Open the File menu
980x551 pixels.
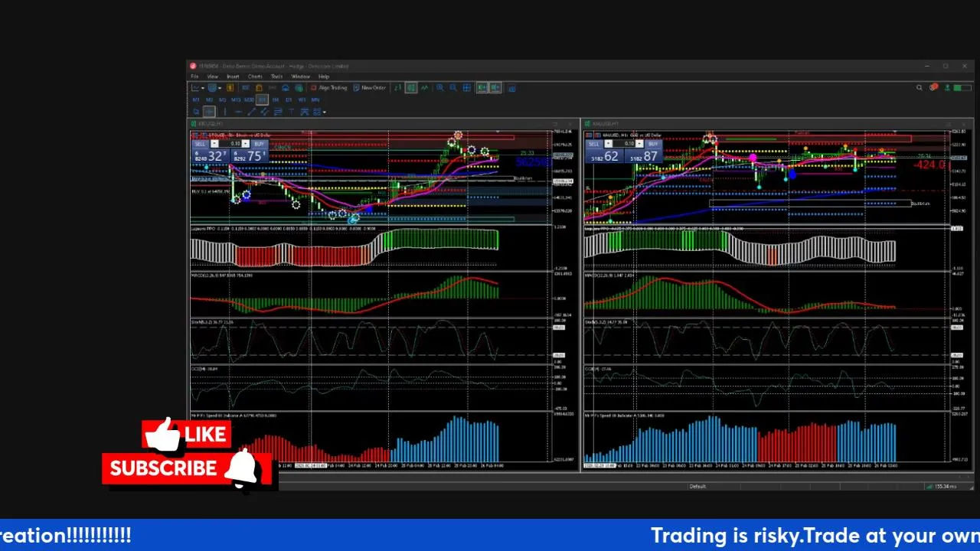[x=194, y=77]
